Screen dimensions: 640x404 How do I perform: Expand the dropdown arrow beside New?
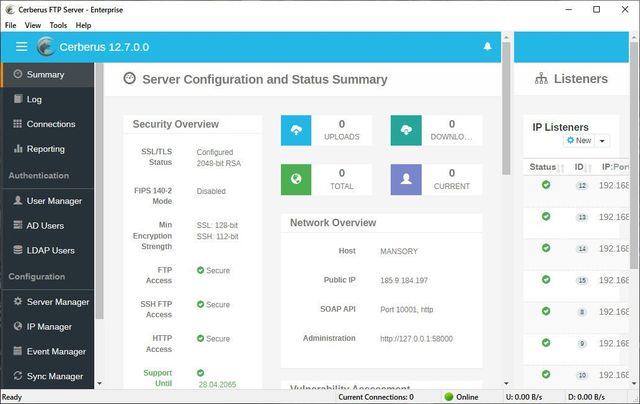click(602, 141)
